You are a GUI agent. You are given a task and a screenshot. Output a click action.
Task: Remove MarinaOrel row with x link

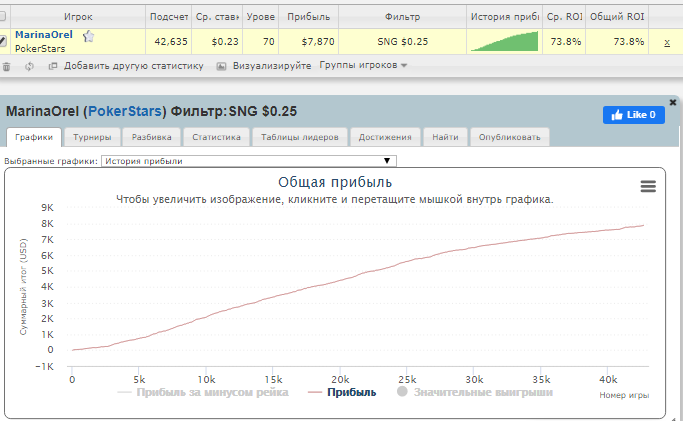click(x=667, y=42)
